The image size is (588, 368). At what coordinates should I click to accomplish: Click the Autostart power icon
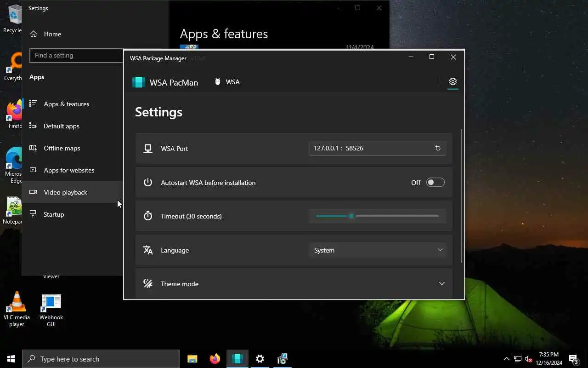point(148,183)
